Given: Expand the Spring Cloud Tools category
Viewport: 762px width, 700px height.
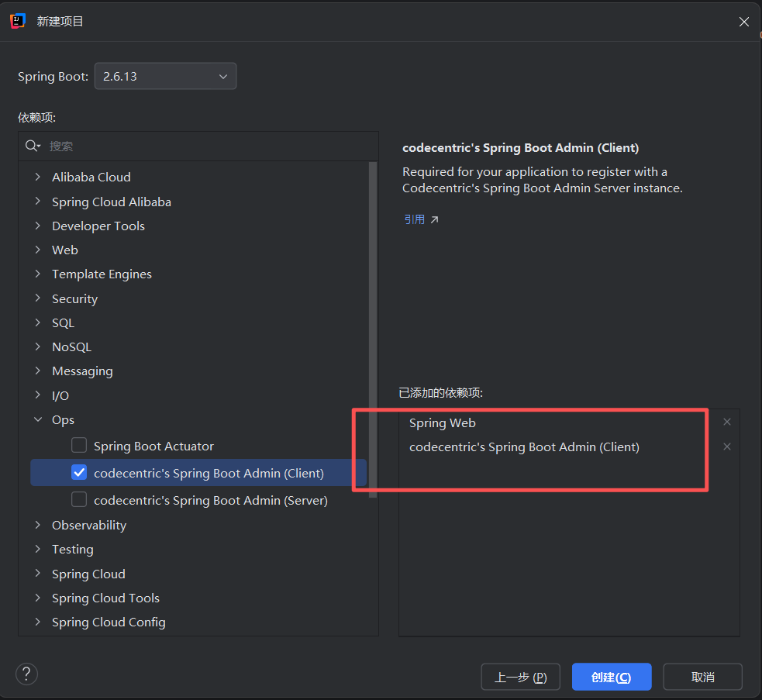Looking at the screenshot, I should (38, 598).
